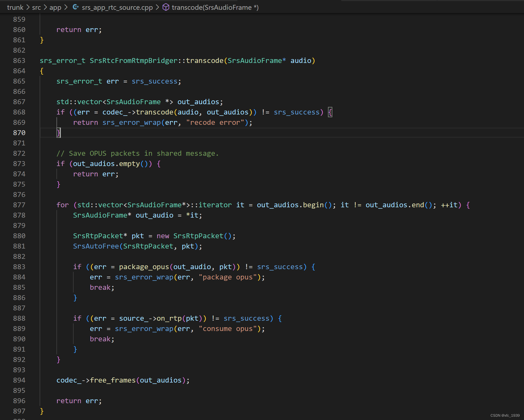This screenshot has height=420, width=524.
Task: Click the "consume opus" string literal
Action: click(x=228, y=329)
